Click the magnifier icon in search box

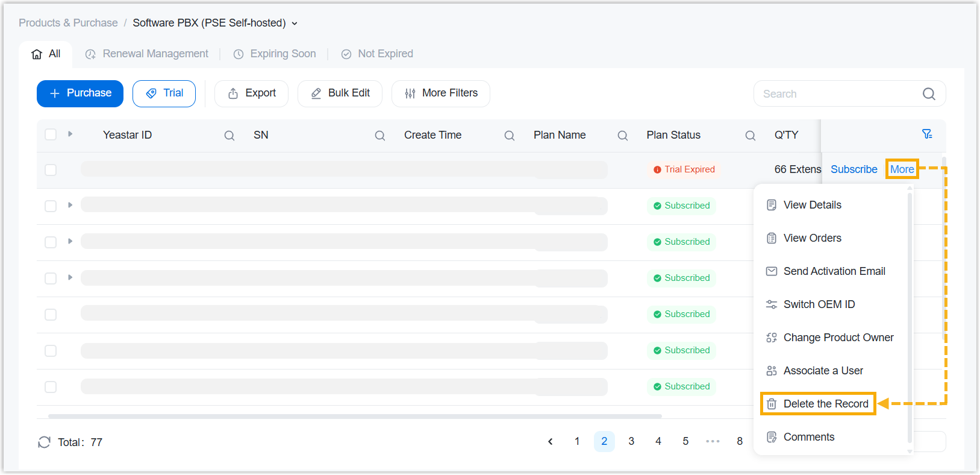(929, 94)
